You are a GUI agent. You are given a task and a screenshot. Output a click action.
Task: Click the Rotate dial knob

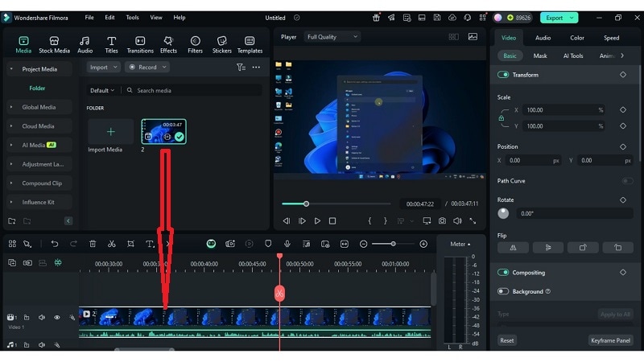(x=503, y=213)
